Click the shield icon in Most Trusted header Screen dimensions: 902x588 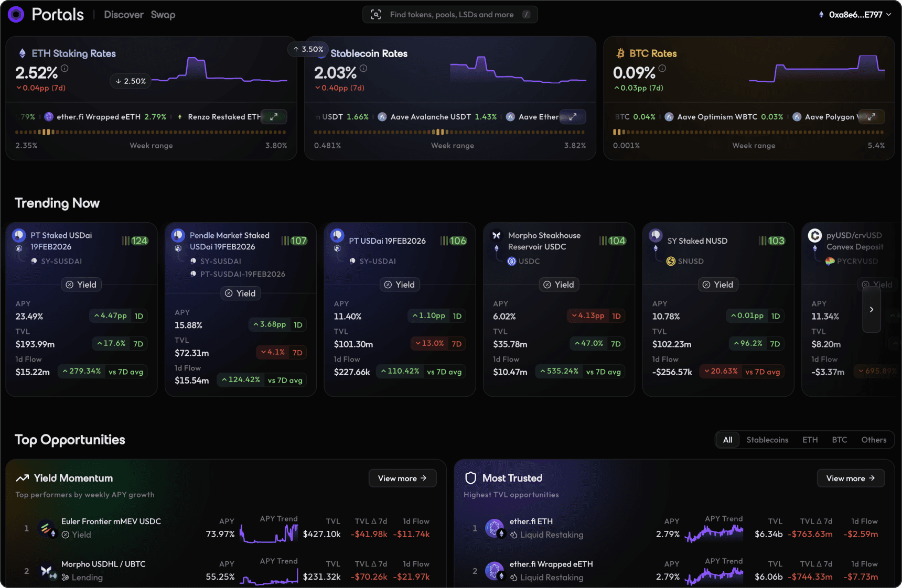(x=470, y=477)
